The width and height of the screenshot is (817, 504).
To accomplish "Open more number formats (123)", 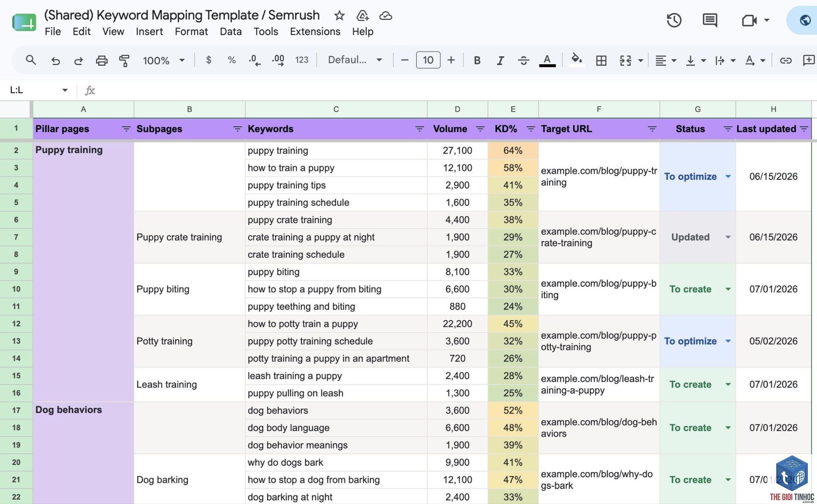I will [x=302, y=60].
